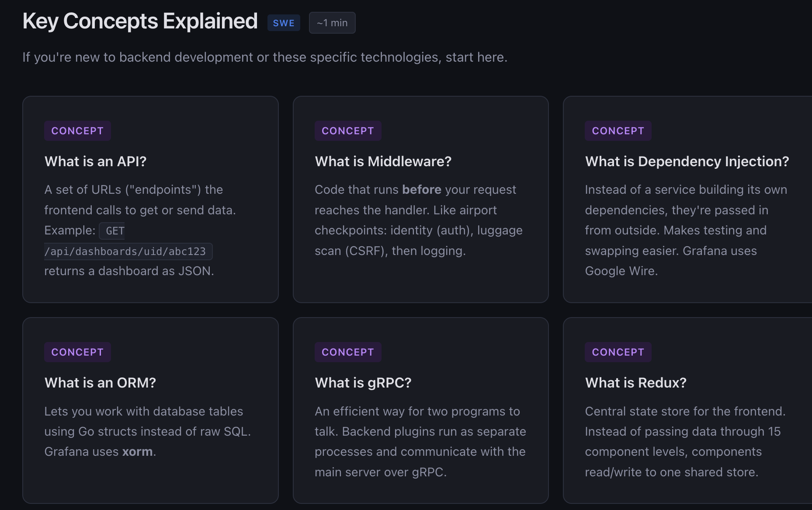
Task: Select the CONCEPT tag above What is an ORM?
Action: [x=77, y=352]
